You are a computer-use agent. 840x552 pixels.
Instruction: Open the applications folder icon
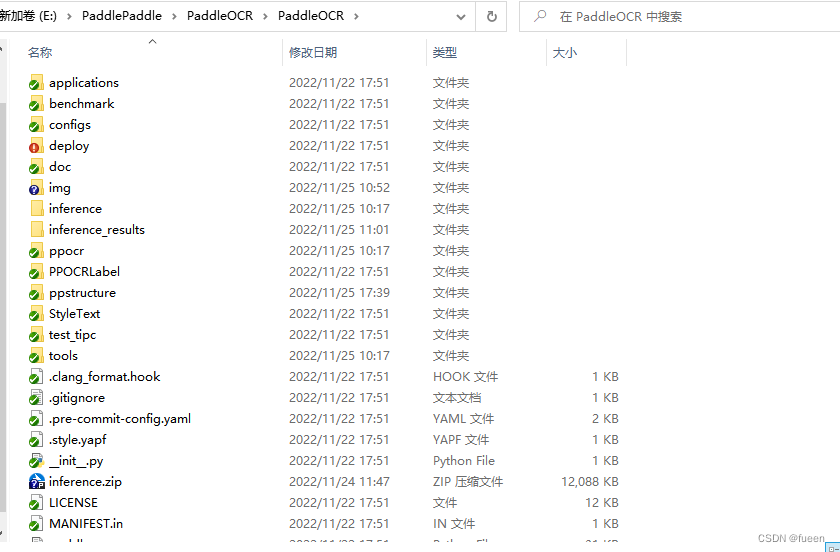(36, 83)
